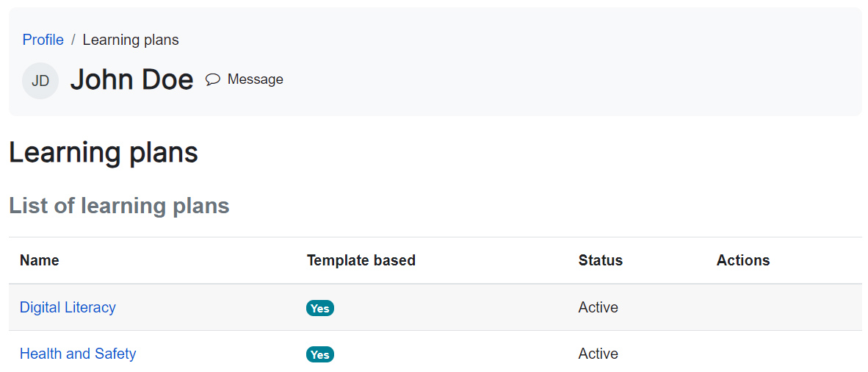Open the Profile breadcrumb link

pyautogui.click(x=43, y=40)
